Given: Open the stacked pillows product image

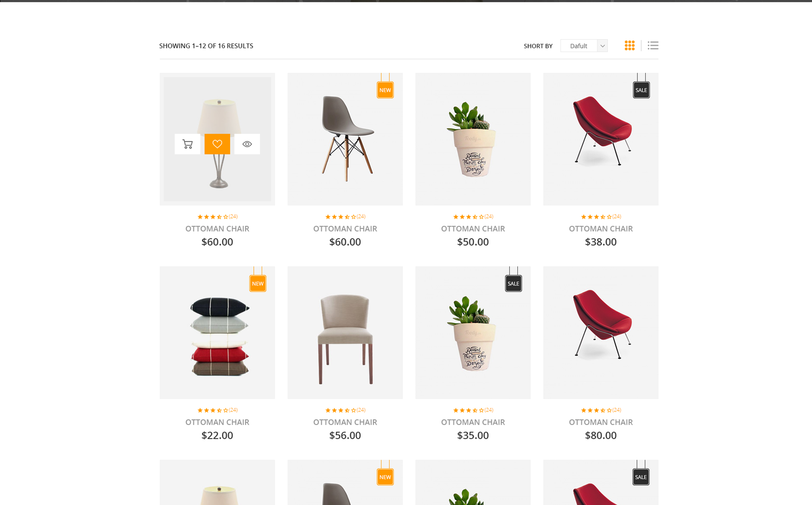Looking at the screenshot, I should pos(217,332).
